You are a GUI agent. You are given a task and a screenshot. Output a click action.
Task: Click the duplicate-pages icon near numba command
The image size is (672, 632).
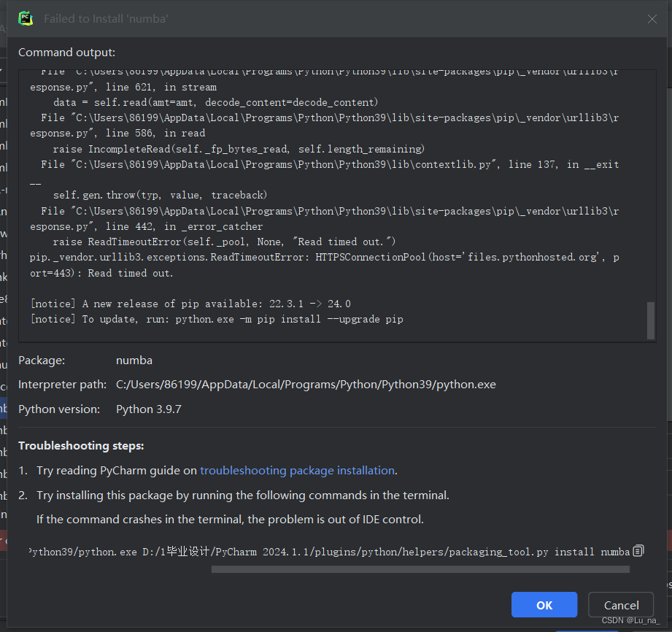638,551
